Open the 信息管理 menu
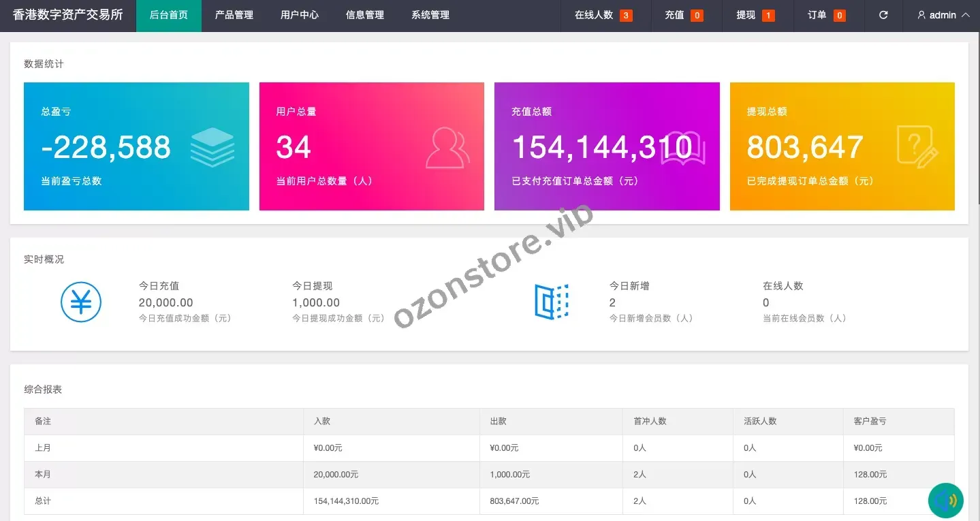The height and width of the screenshot is (521, 980). (364, 15)
